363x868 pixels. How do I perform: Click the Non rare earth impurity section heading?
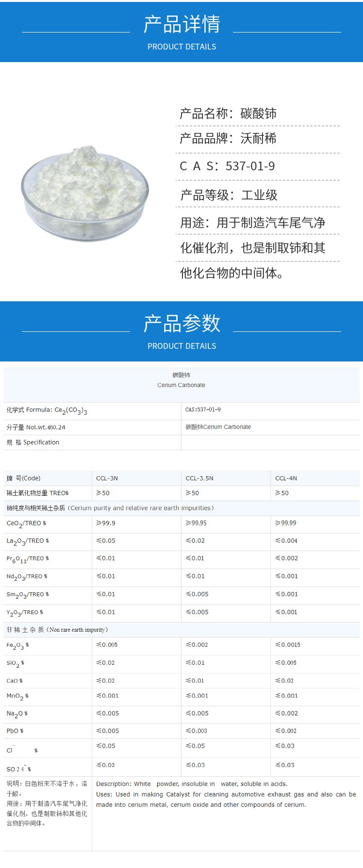tap(57, 630)
